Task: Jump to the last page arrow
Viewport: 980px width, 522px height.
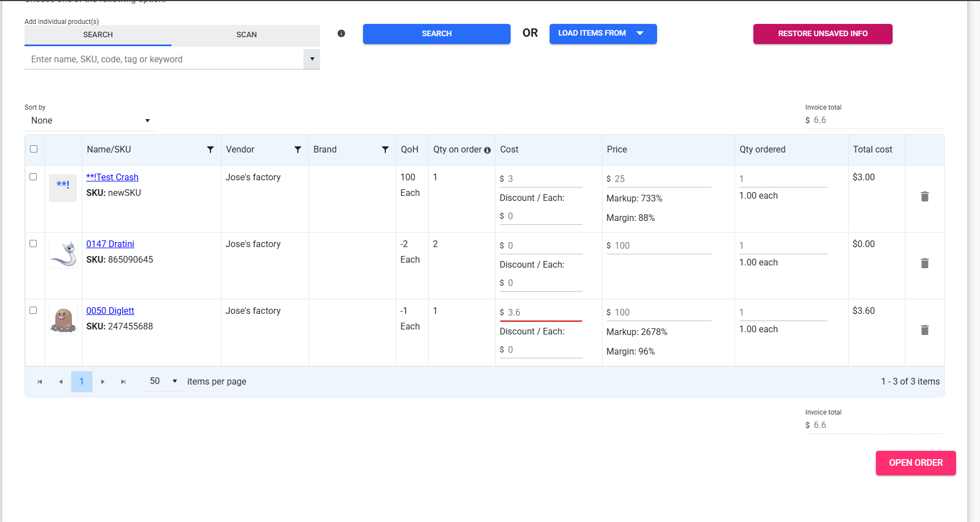Action: [123, 382]
